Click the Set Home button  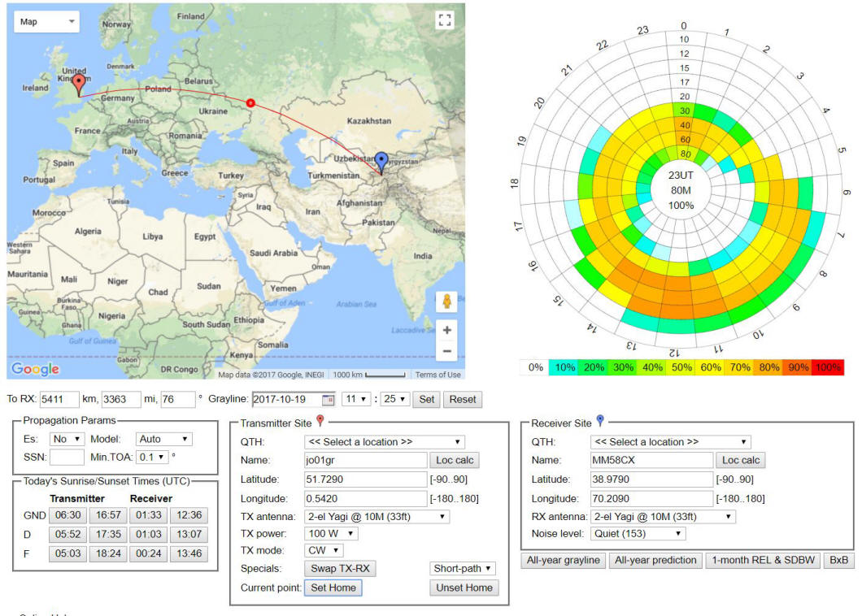point(333,588)
